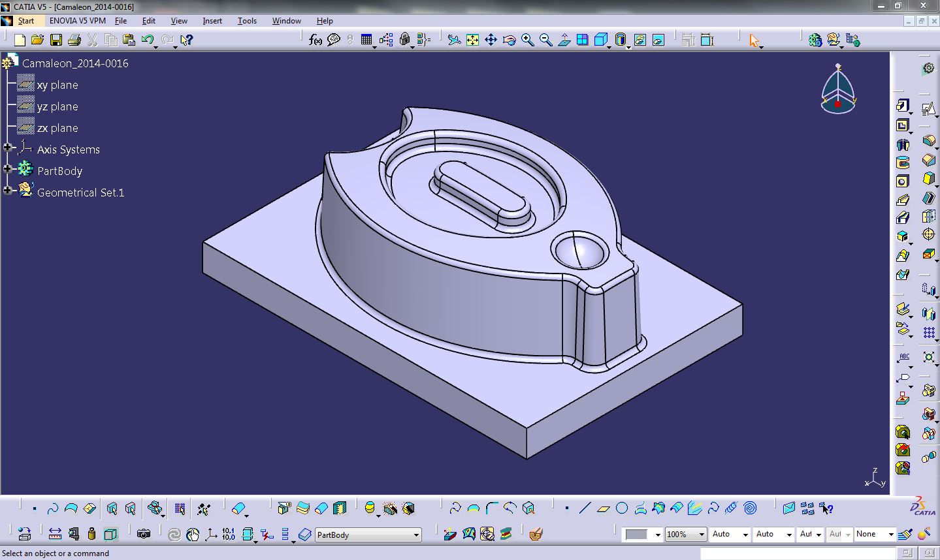Click the 3D compass manipulator
The image size is (940, 560).
point(838,89)
